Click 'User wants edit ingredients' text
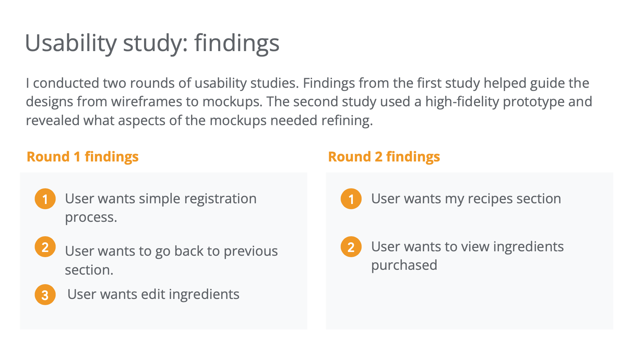Screen dimensions: 644x349 (153, 294)
